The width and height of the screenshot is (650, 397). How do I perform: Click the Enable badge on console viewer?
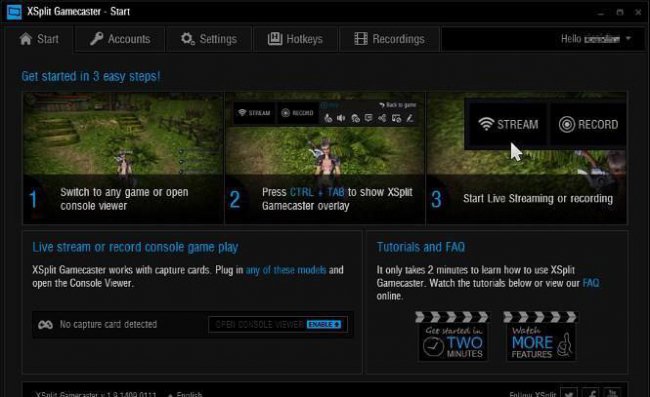coord(324,324)
